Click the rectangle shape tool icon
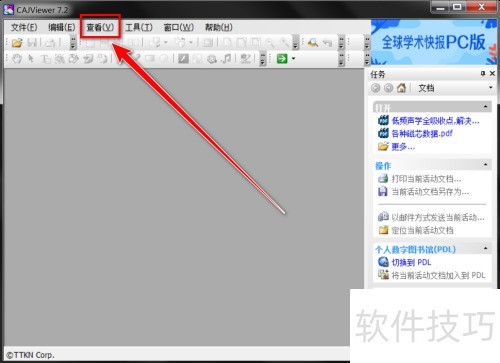Screen dimensions: 500x363 [x=150, y=59]
